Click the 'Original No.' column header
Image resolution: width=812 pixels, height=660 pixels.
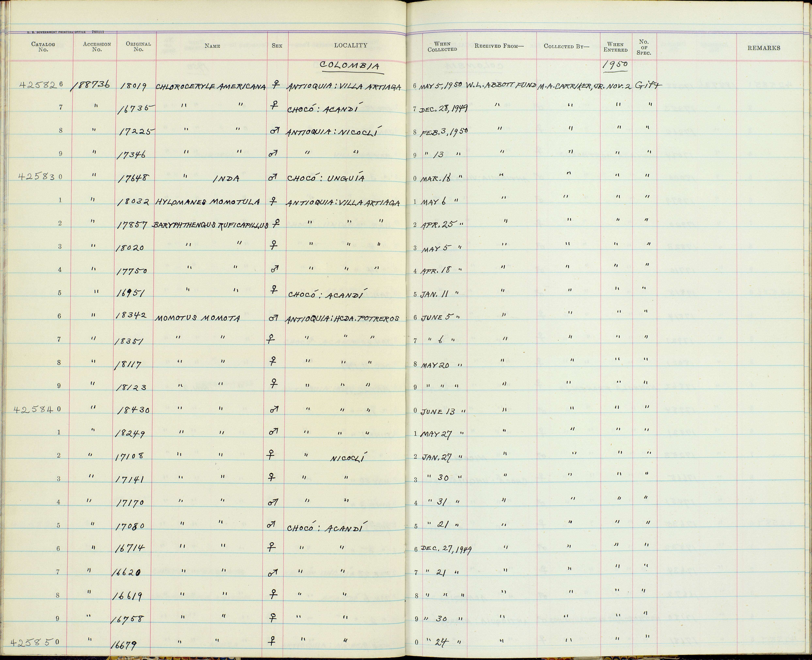138,46
